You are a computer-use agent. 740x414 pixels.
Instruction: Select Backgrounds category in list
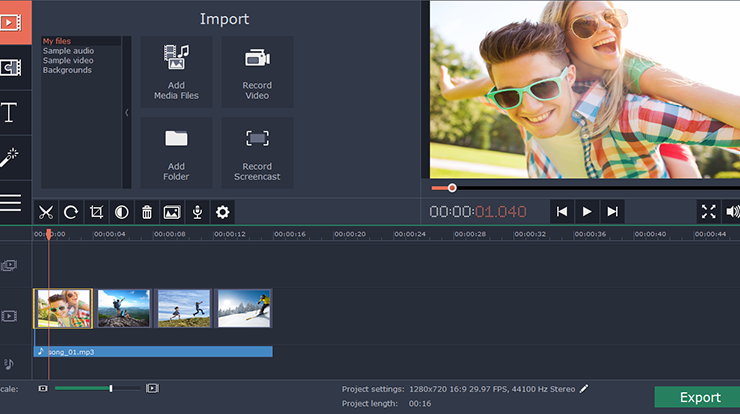(67, 70)
